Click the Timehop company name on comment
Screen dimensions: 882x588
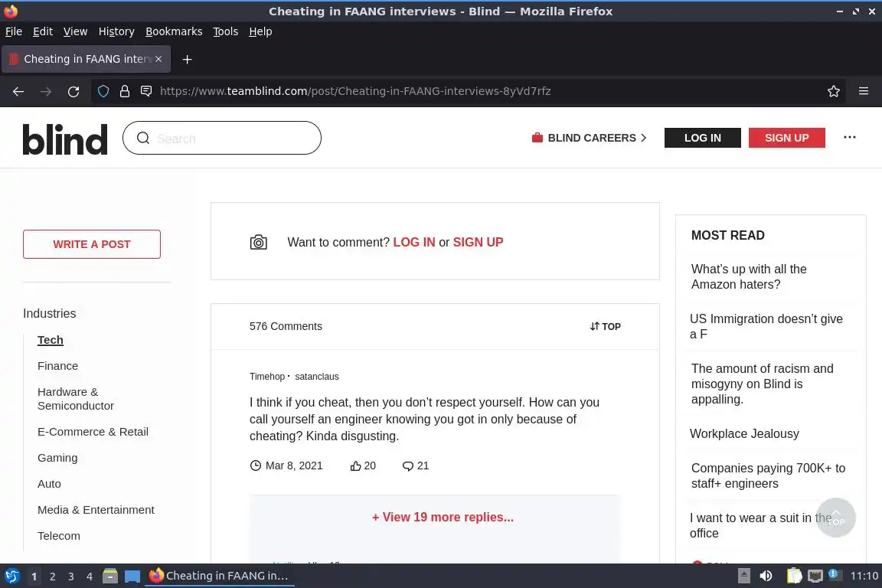pos(267,377)
